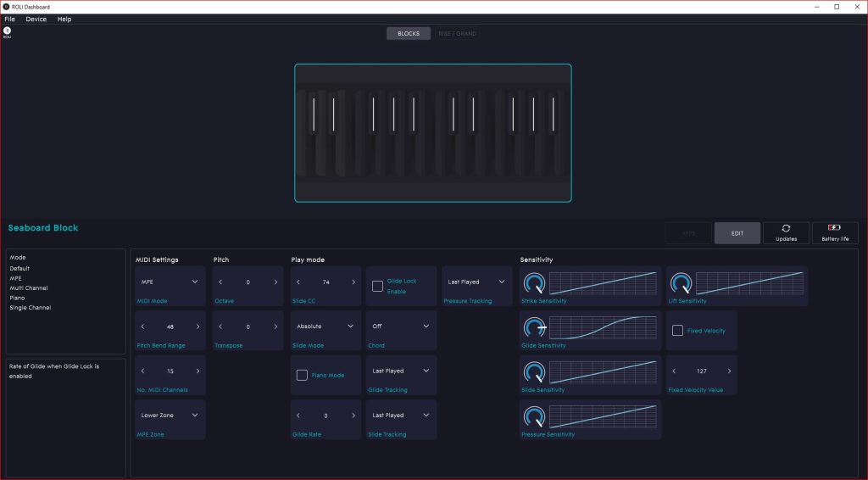This screenshot has height=480, width=868.
Task: Click the Updates refresh icon
Action: coord(786,228)
